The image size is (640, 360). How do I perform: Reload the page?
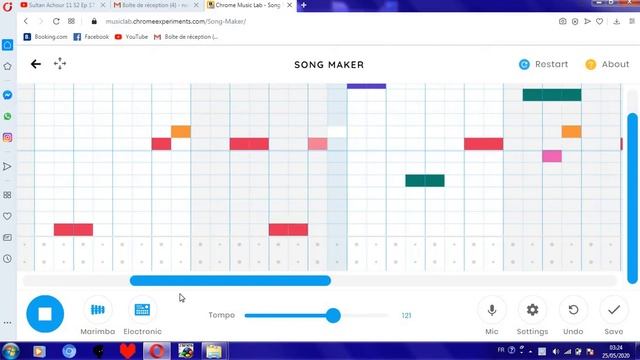point(56,21)
